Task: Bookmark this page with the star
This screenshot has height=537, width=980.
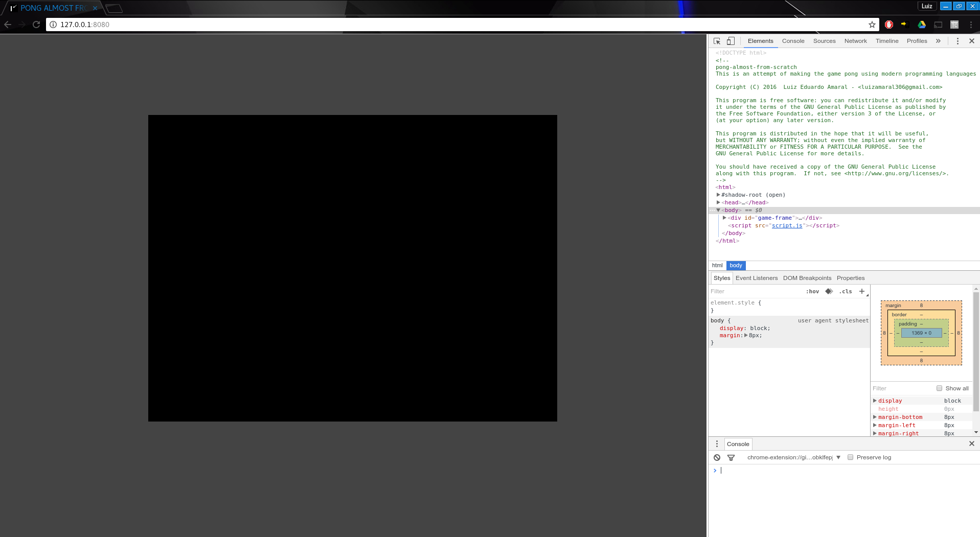Action: pos(872,25)
